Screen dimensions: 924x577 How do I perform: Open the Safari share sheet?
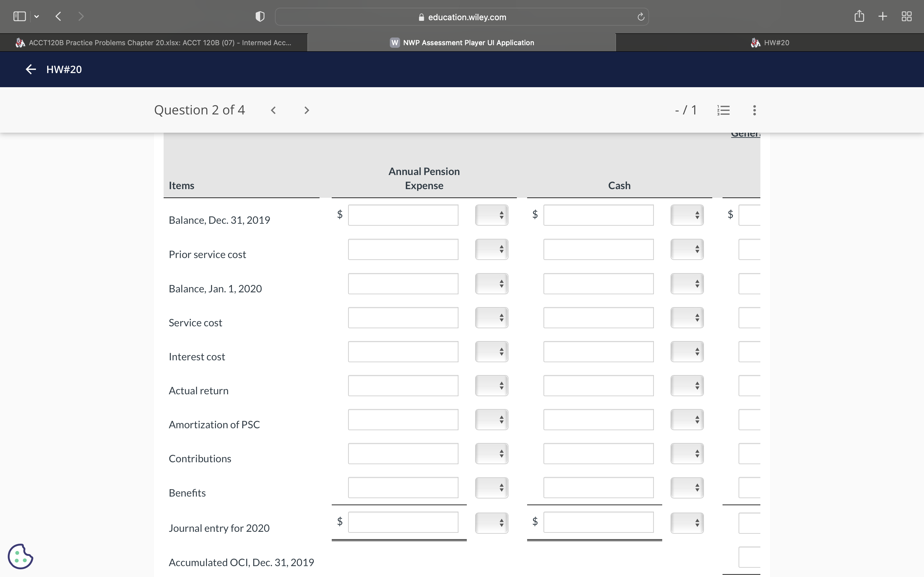(859, 16)
